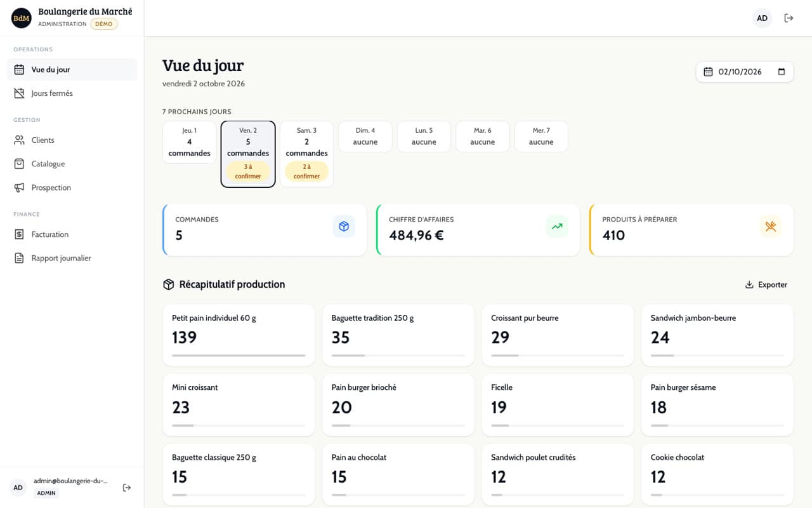Click the AD avatar in top bar
Image resolution: width=812 pixels, height=508 pixels.
tap(763, 18)
